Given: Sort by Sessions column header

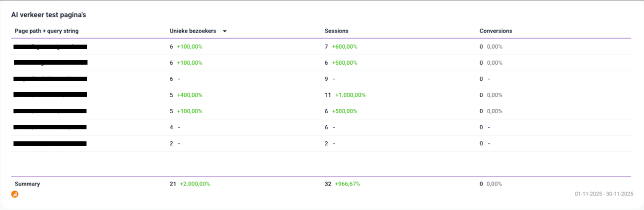Looking at the screenshot, I should pos(336,31).
